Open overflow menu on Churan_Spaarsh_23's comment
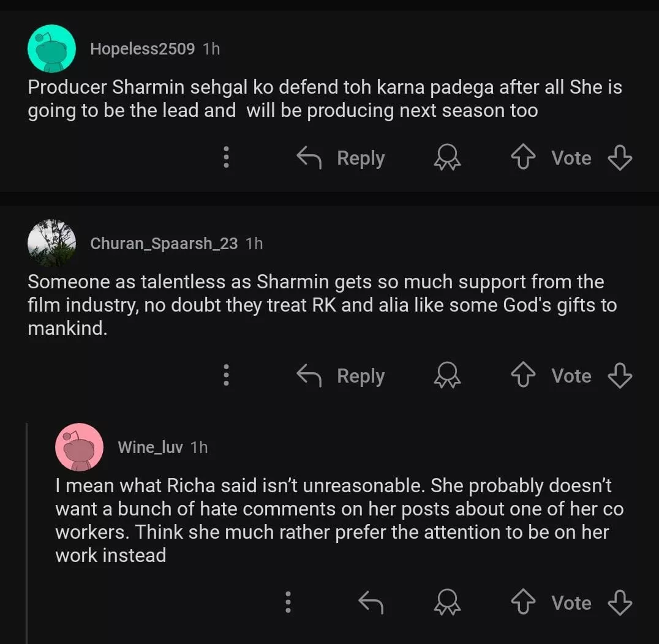The width and height of the screenshot is (659, 644). click(x=226, y=376)
